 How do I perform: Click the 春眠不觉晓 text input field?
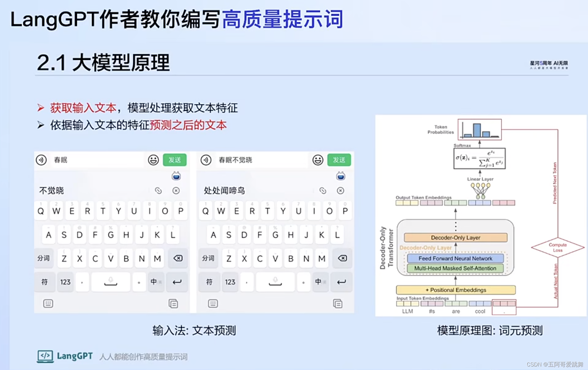point(262,160)
